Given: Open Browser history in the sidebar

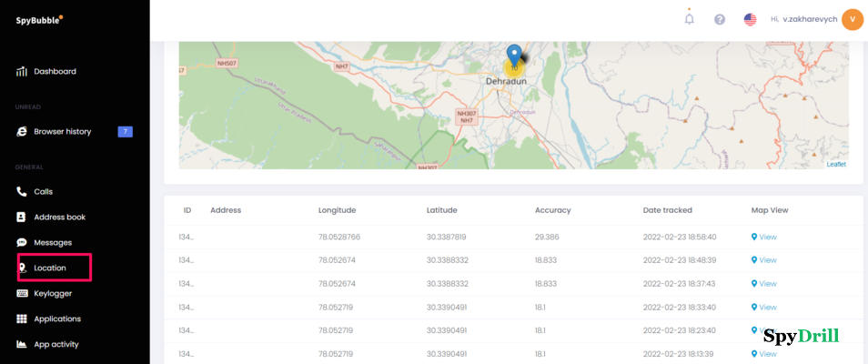Looking at the screenshot, I should pos(62,131).
